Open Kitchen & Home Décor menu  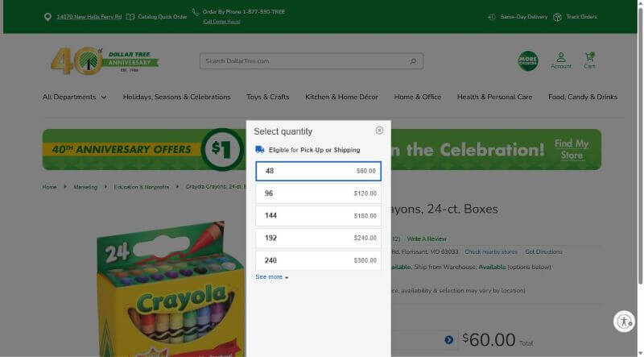click(341, 97)
